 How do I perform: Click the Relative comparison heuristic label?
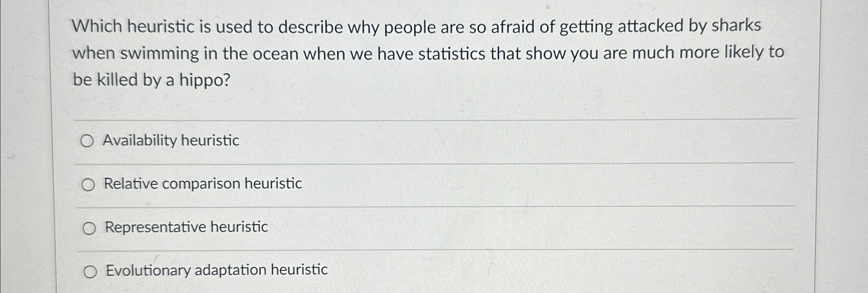[202, 184]
